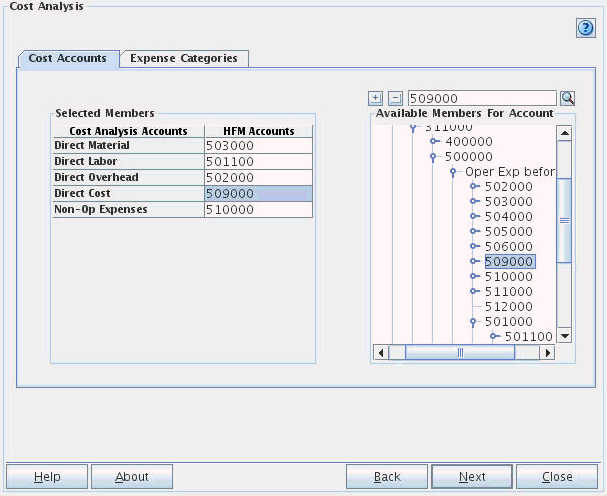Collapse the 500000 tree node

433,157
